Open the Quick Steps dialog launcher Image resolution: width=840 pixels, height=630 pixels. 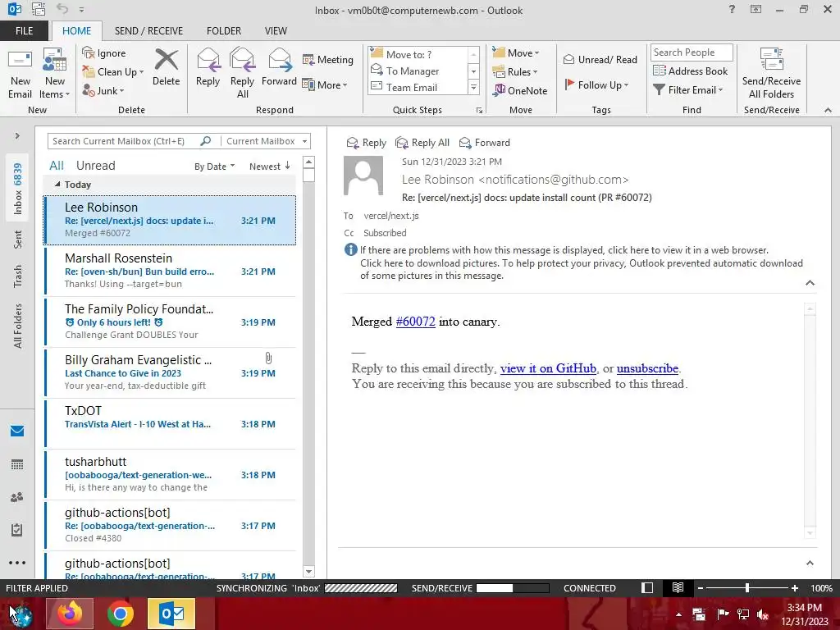479,111
